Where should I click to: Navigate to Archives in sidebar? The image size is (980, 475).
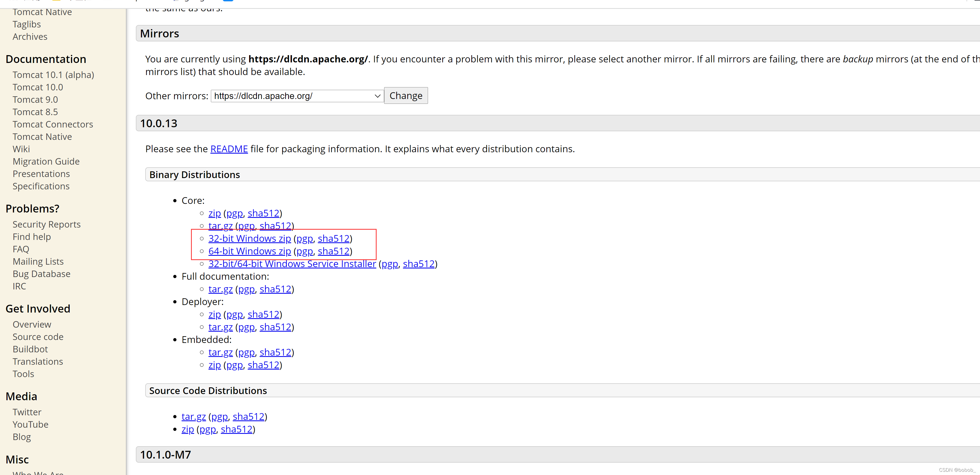(x=30, y=37)
